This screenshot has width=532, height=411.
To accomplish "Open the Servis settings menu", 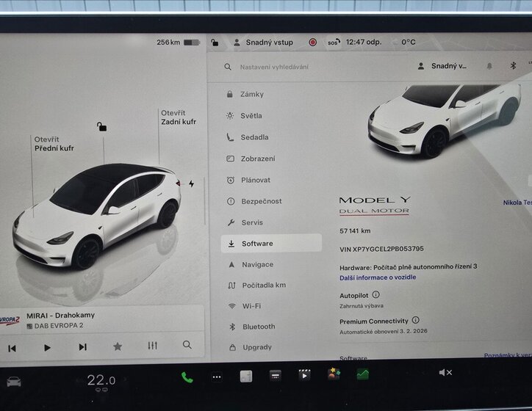I will coord(245,222).
